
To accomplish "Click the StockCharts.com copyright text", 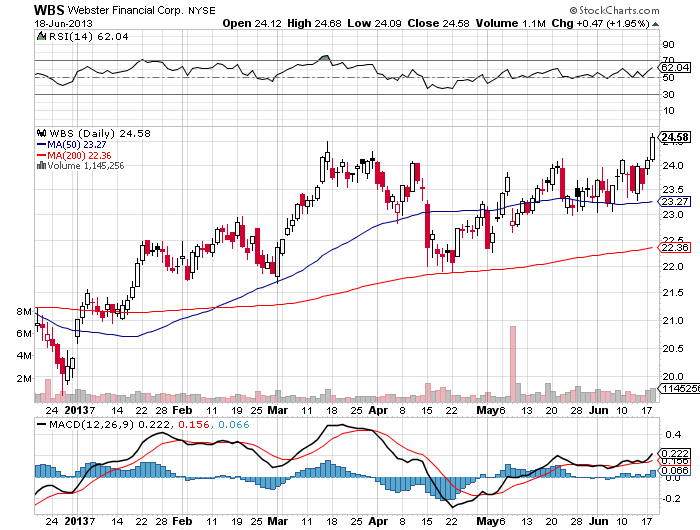I will (614, 10).
